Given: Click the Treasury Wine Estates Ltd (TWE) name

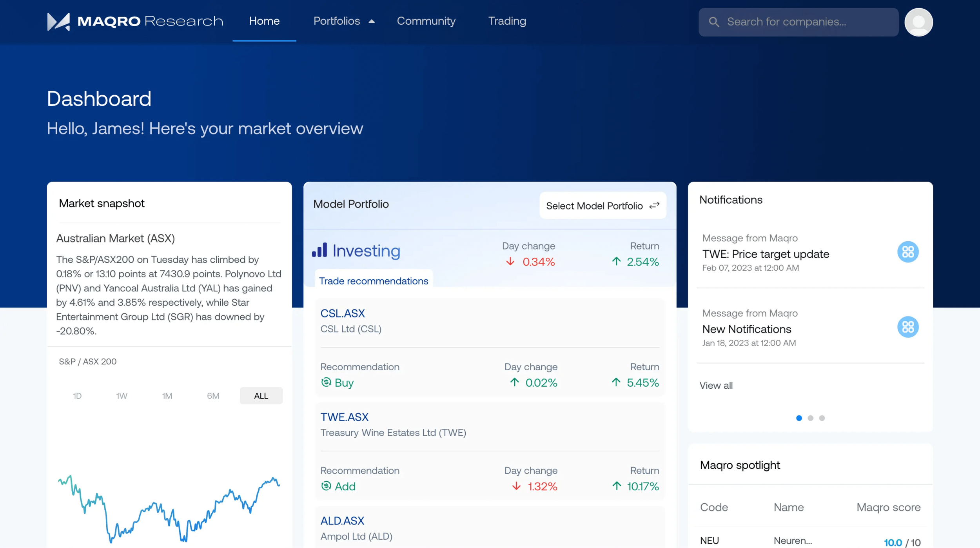Looking at the screenshot, I should click(x=393, y=432).
